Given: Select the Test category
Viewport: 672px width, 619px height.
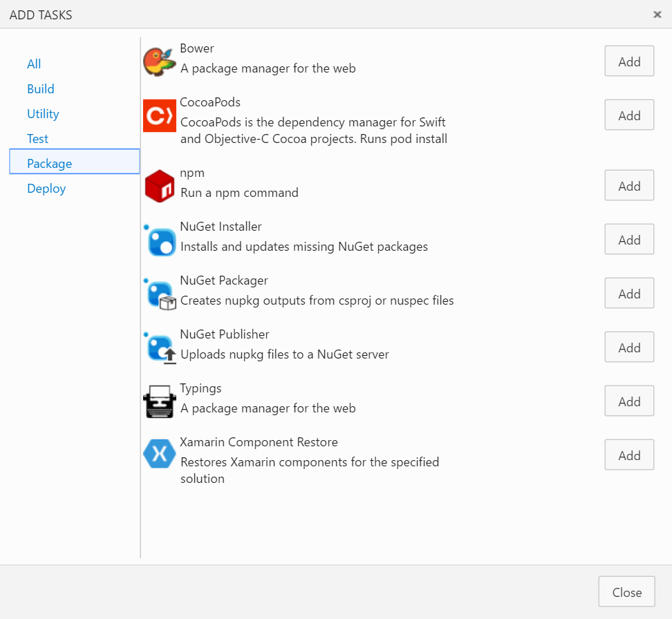Looking at the screenshot, I should pos(38,138).
